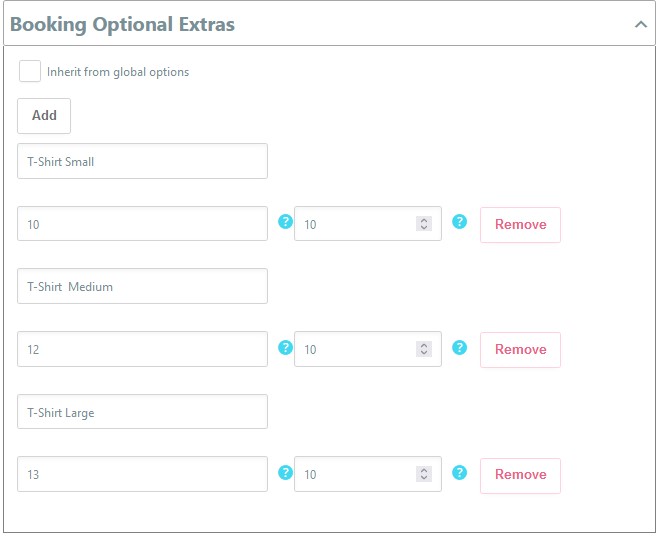Focus the T-Shirt Small name field
Image resolution: width=658 pixels, height=536 pixels.
(x=142, y=161)
